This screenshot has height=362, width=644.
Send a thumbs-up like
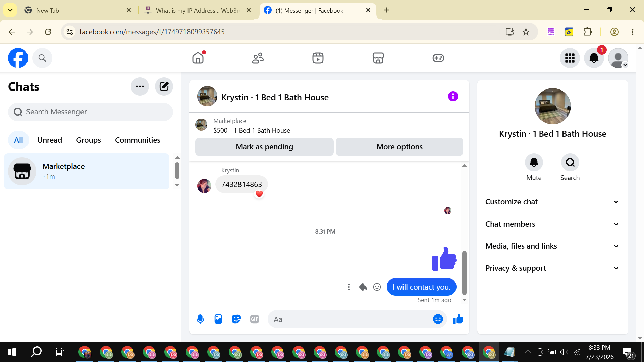tap(458, 319)
